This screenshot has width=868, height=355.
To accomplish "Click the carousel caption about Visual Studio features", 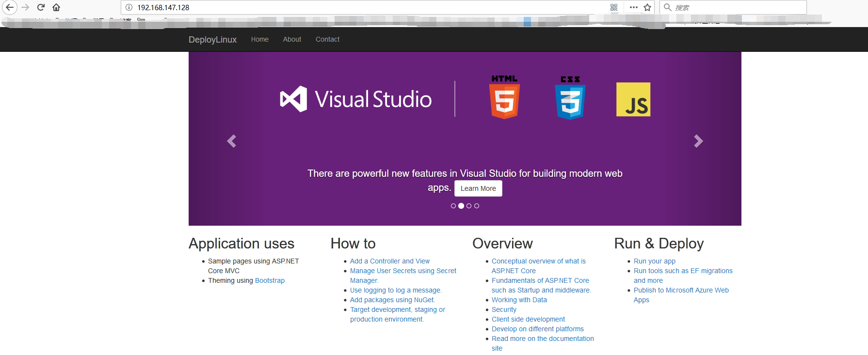I will pos(465,180).
